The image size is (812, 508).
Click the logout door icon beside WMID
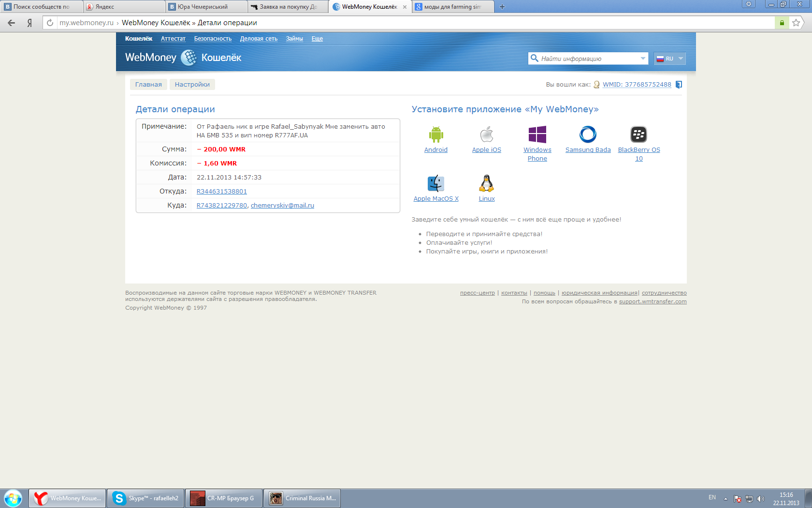679,85
